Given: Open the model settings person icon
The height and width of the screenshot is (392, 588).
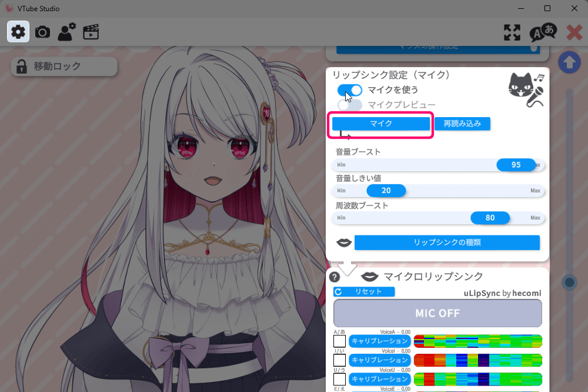Looking at the screenshot, I should 66,32.
